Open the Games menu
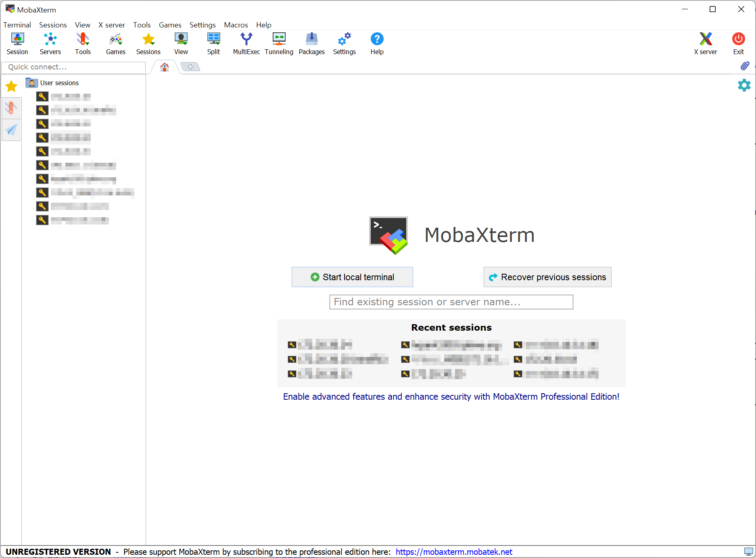The width and height of the screenshot is (756, 558). [170, 25]
